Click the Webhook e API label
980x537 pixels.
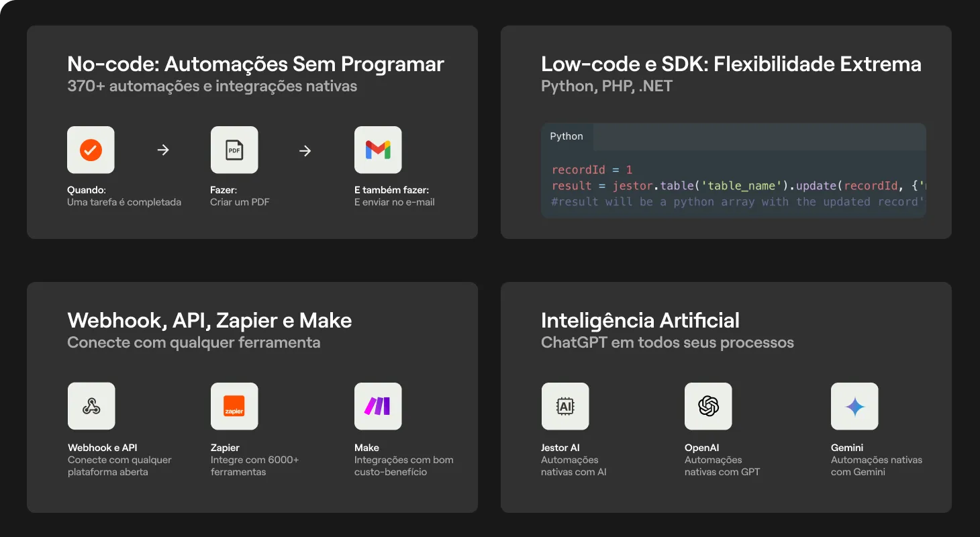103,448
